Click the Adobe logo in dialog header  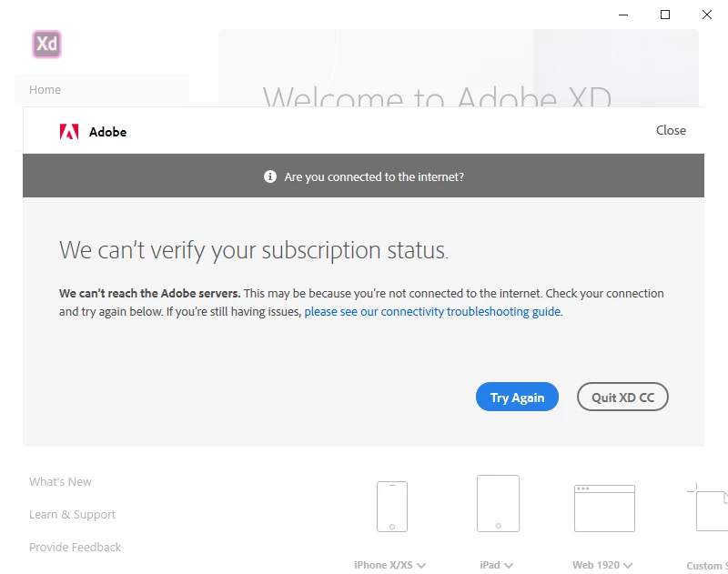pos(69,132)
